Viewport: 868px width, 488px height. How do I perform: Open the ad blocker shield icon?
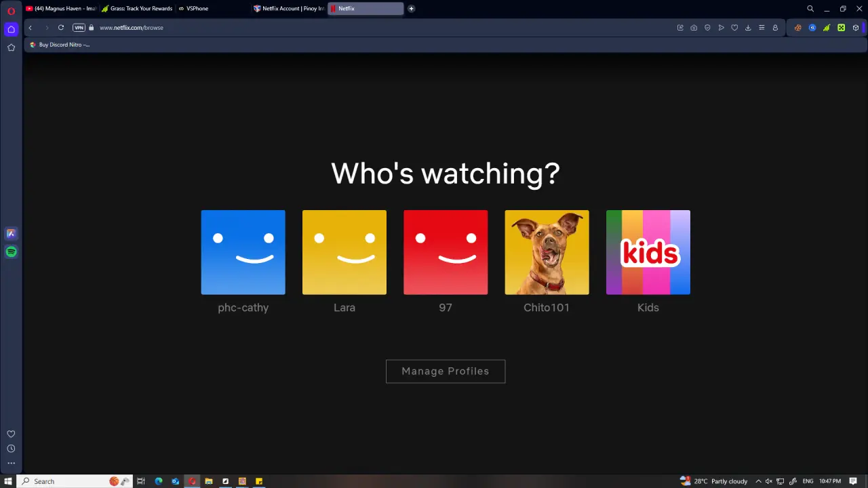click(707, 28)
